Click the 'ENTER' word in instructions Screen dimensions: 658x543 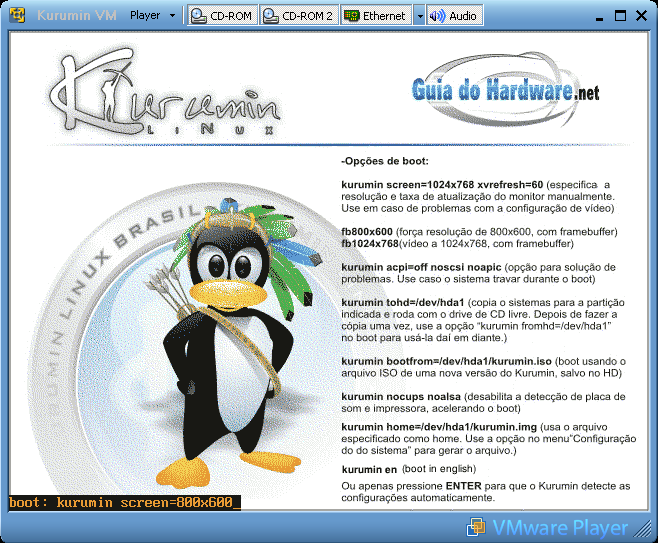pyautogui.click(x=463, y=486)
